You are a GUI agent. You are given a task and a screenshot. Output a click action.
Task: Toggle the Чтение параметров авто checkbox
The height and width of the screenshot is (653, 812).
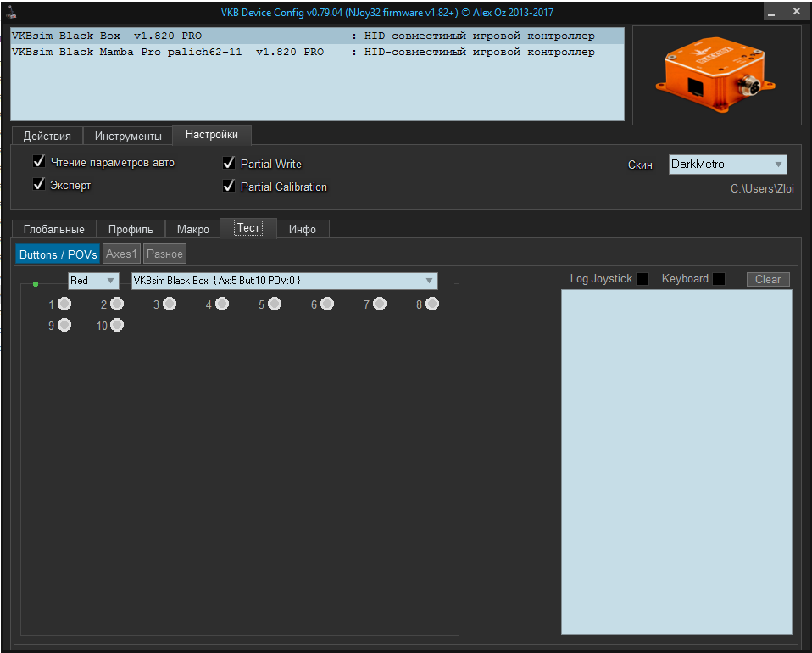tap(39, 162)
